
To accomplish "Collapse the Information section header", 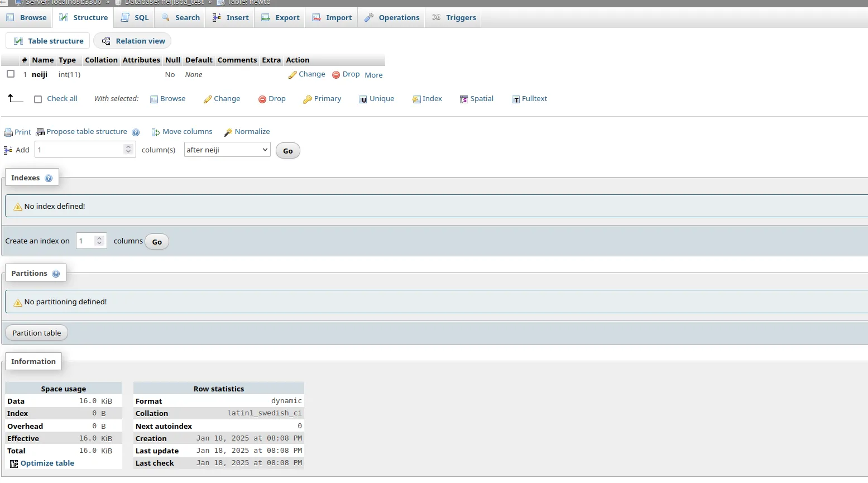I will 33,361.
